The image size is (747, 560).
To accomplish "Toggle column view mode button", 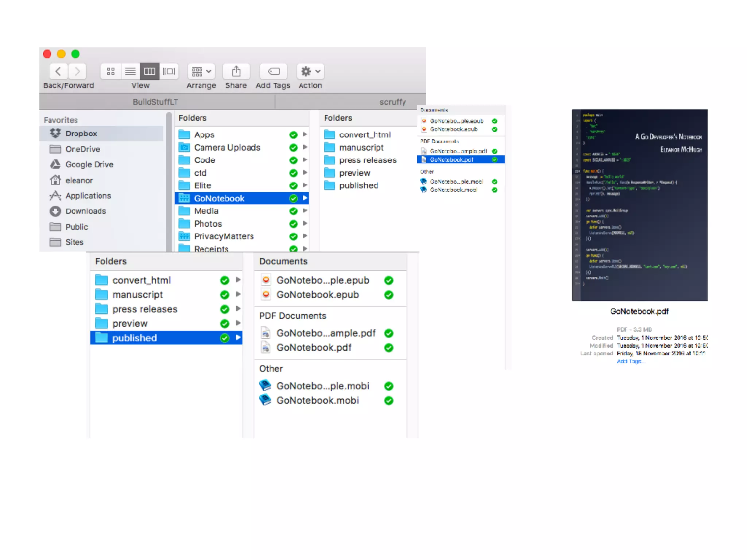I will (x=150, y=71).
